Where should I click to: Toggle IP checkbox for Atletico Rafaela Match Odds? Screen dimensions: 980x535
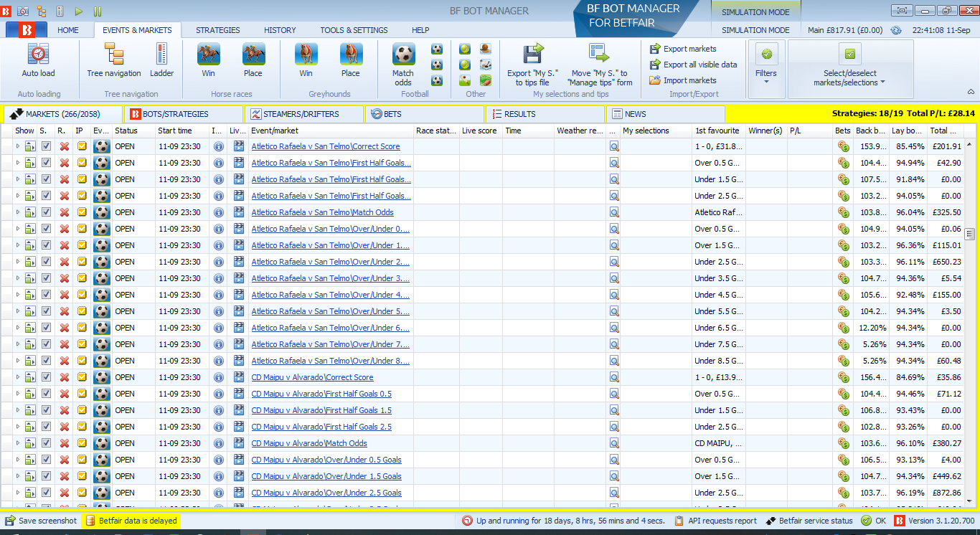coord(82,212)
